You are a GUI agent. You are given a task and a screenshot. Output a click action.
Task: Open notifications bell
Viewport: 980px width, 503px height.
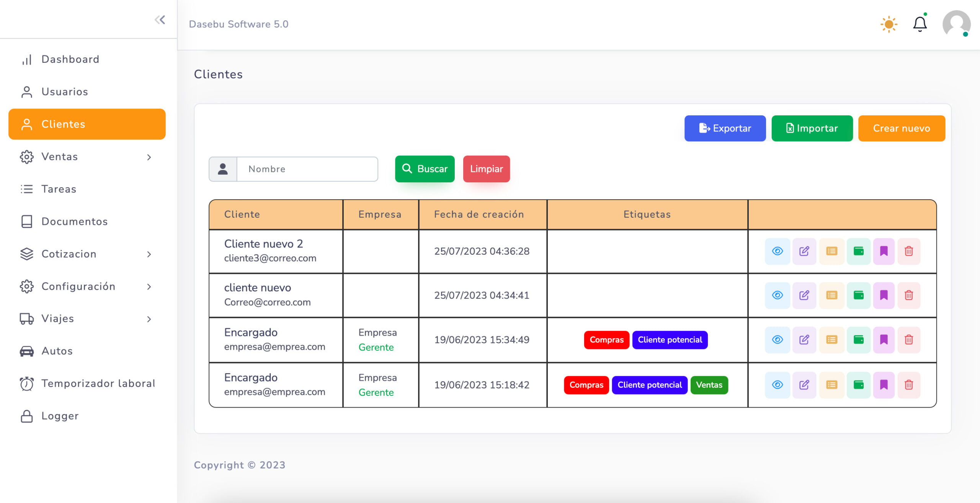(920, 24)
